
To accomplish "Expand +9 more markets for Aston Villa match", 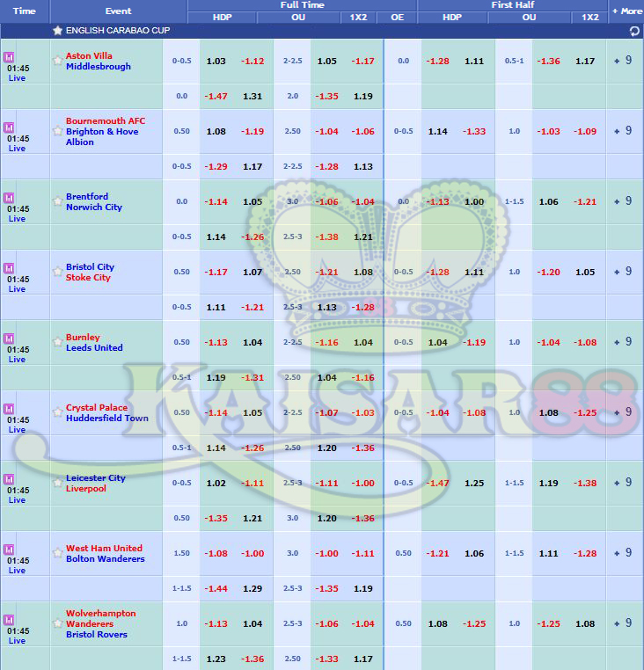I will 623,61.
